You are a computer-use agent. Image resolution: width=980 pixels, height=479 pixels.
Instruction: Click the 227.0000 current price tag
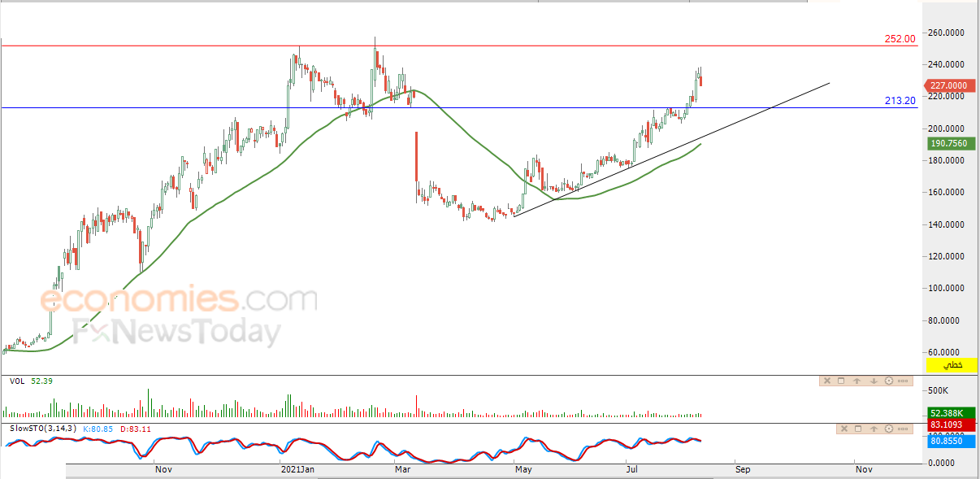(x=949, y=85)
